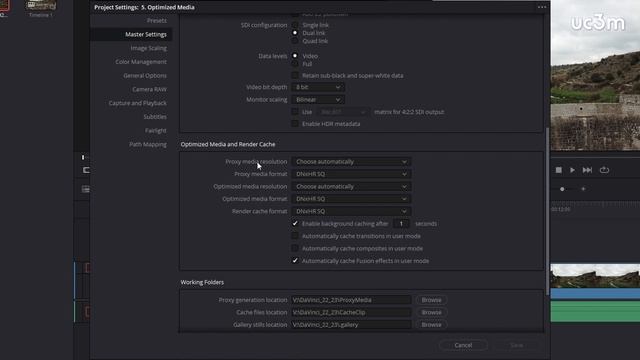Open Optimized media resolution dropdown
Viewport: 640px width, 360px height.
(x=351, y=187)
